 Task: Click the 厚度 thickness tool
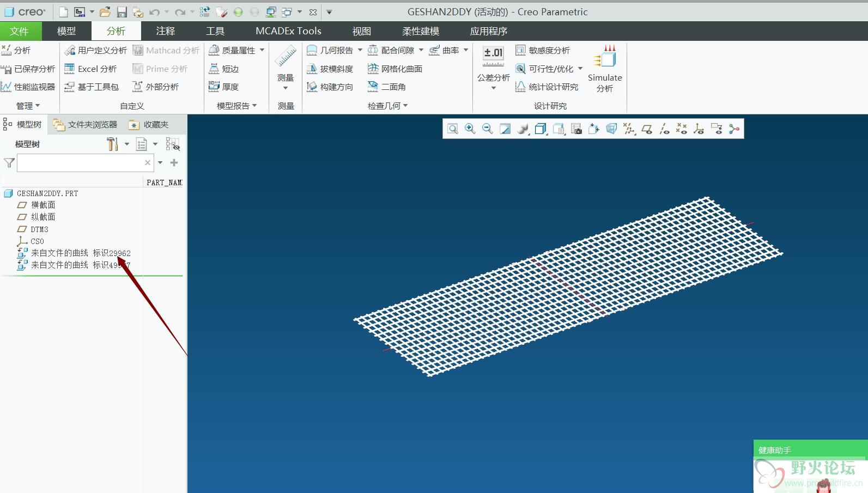224,87
